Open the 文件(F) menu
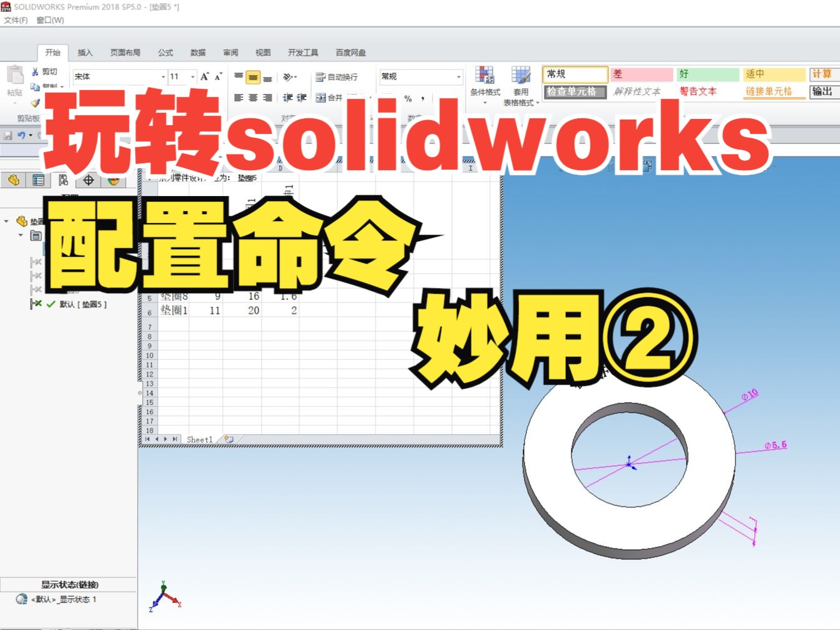840x630 pixels. pos(16,20)
